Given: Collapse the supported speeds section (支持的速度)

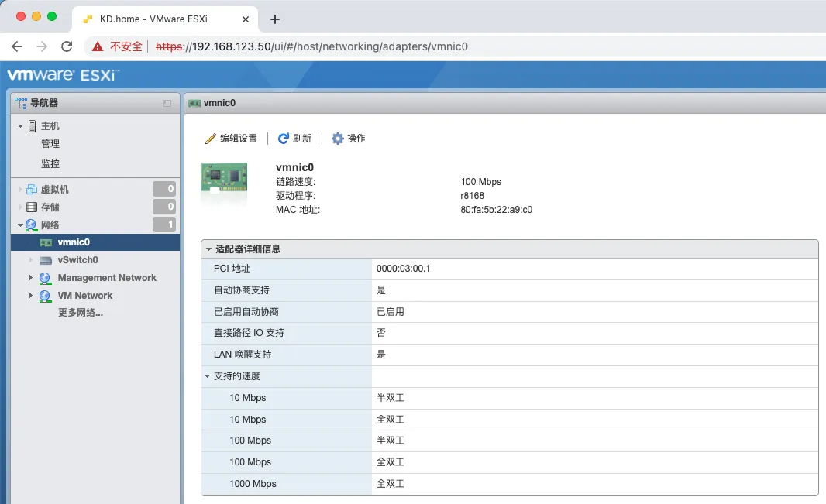Looking at the screenshot, I should pyautogui.click(x=208, y=376).
